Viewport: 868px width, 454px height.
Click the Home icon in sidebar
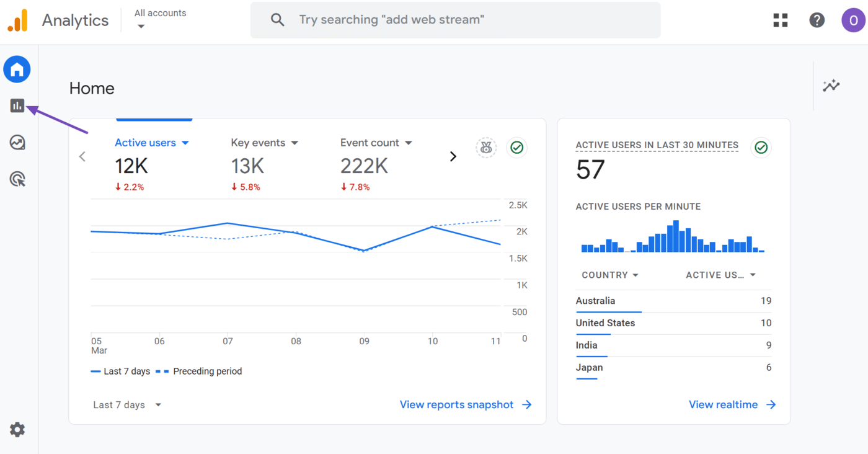point(17,69)
